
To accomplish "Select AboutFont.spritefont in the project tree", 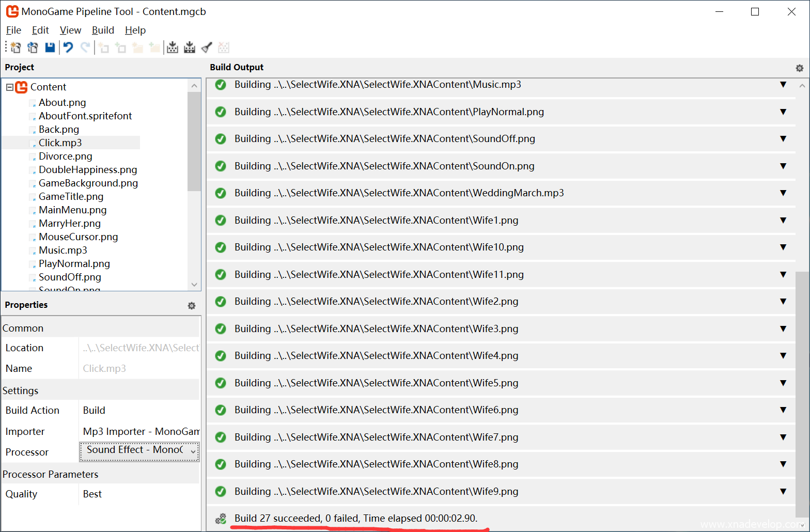I will coord(85,116).
